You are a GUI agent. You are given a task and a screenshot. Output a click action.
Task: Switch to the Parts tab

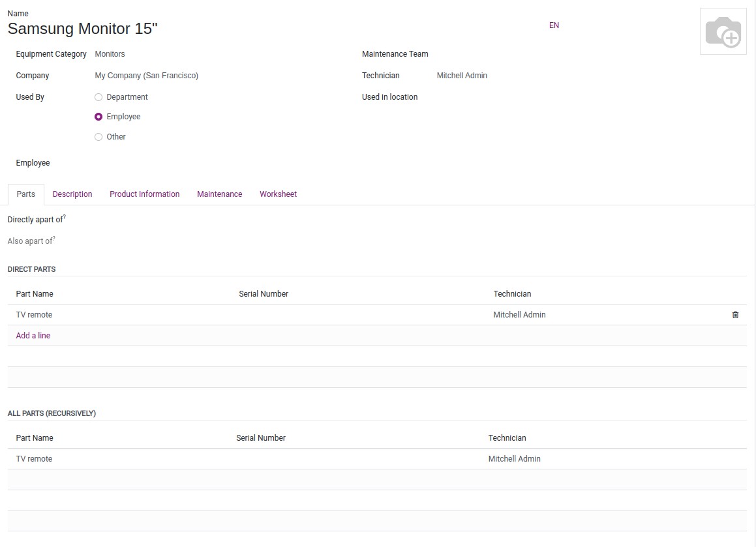point(26,194)
